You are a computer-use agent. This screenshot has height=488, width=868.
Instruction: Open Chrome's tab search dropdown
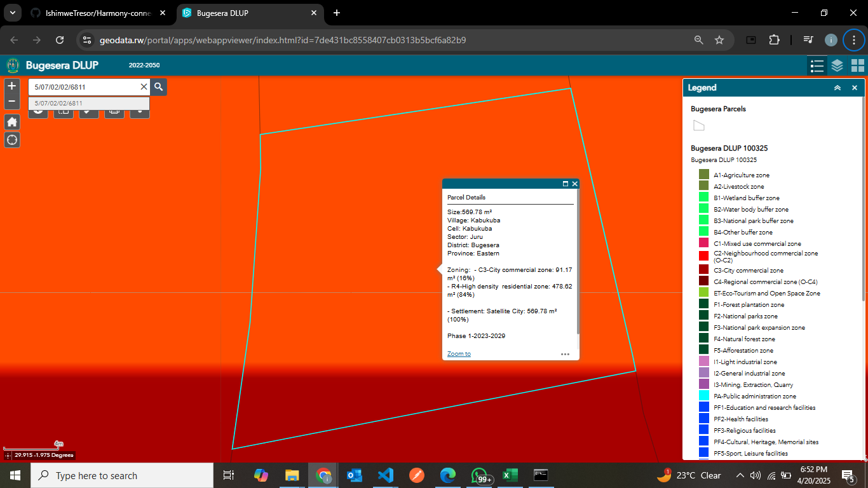[x=12, y=13]
